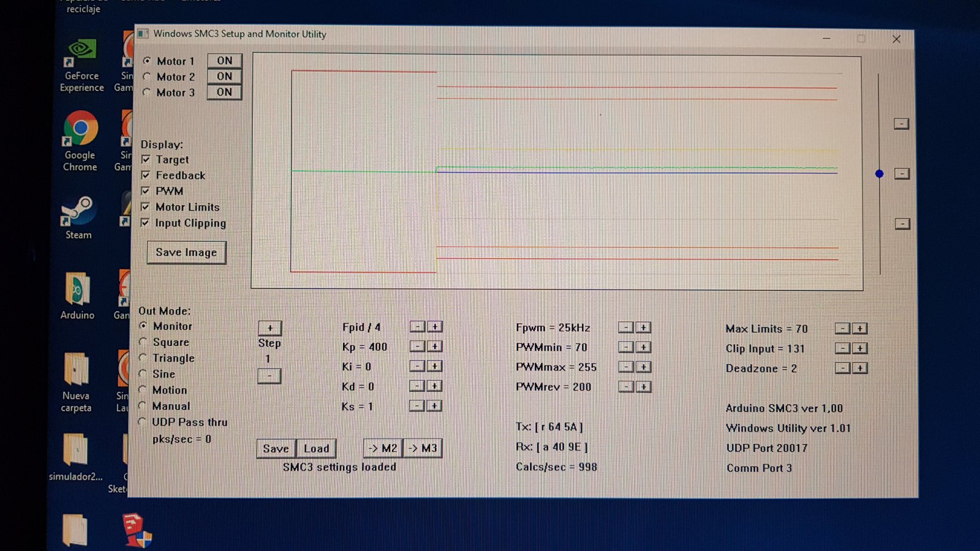The height and width of the screenshot is (551, 980).
Task: Toggle the Input Clipping checkbox
Action: [145, 223]
